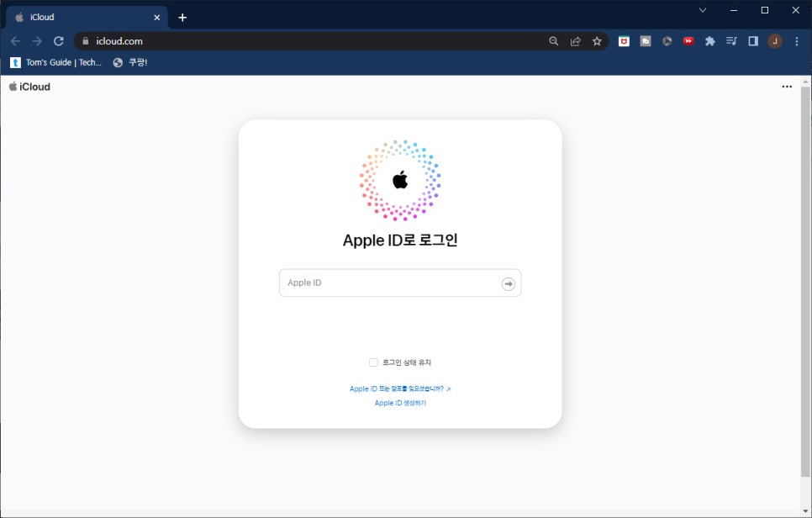Click into the Apple ID input field
Viewport: 812px width, 518px height.
[x=400, y=283]
